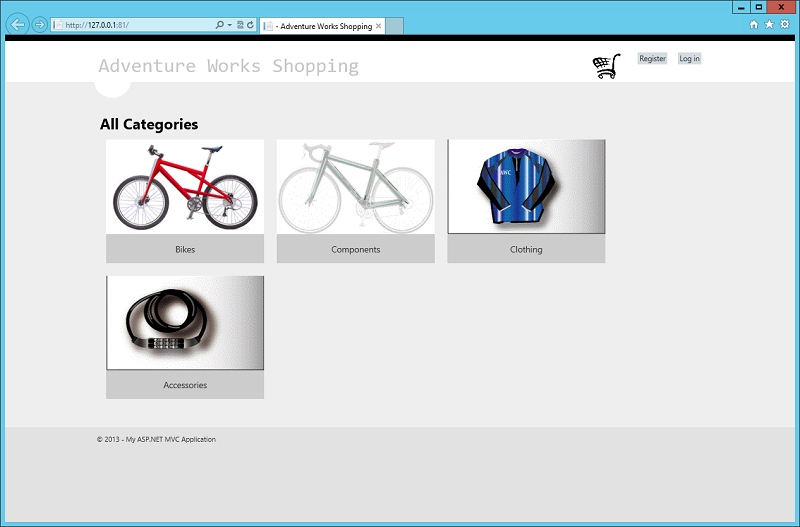Open the blue jersey thumbnail
The height and width of the screenshot is (527, 800).
(527, 187)
